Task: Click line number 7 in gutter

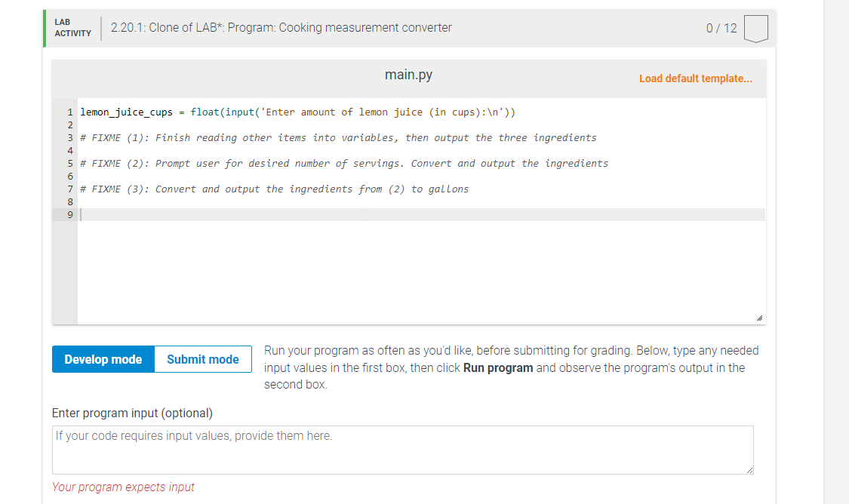Action: coord(70,189)
